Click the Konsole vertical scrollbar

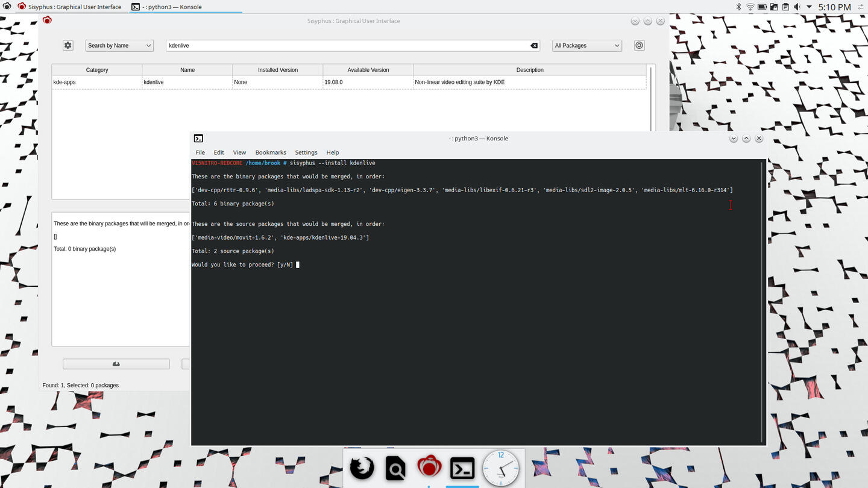coord(762,301)
